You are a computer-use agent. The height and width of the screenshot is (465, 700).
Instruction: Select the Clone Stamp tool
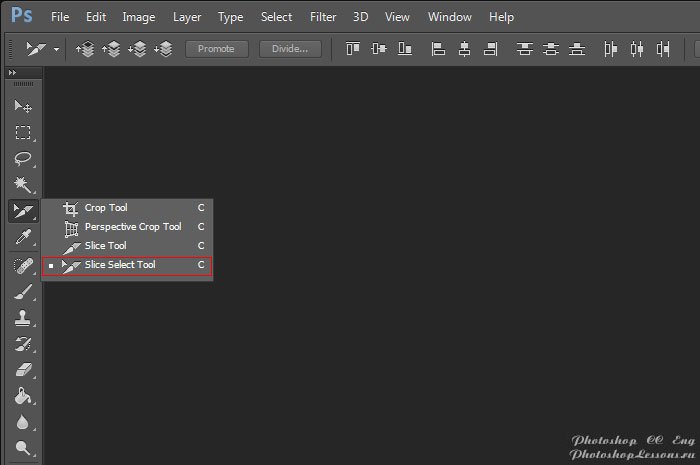[x=22, y=318]
